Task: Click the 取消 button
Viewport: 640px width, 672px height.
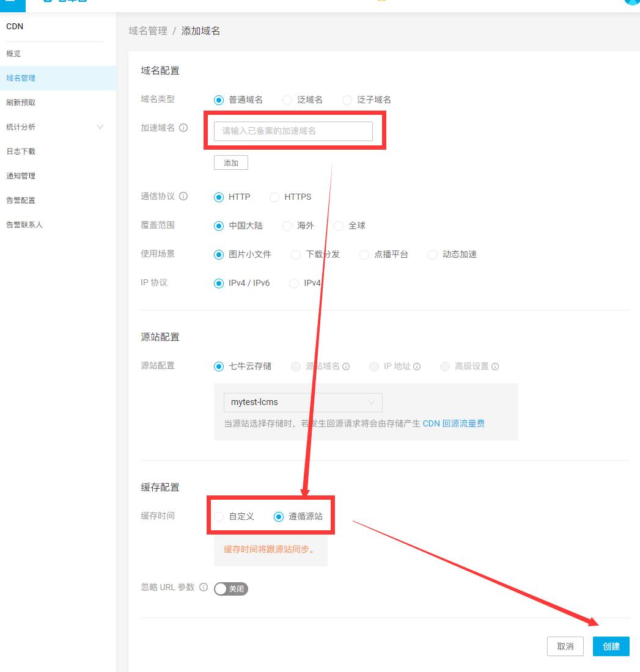Action: point(565,646)
